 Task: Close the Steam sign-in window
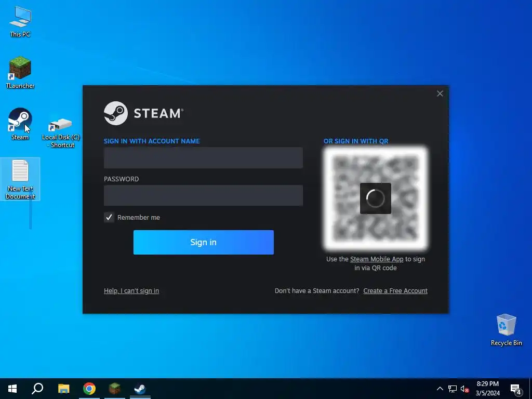[x=440, y=94]
